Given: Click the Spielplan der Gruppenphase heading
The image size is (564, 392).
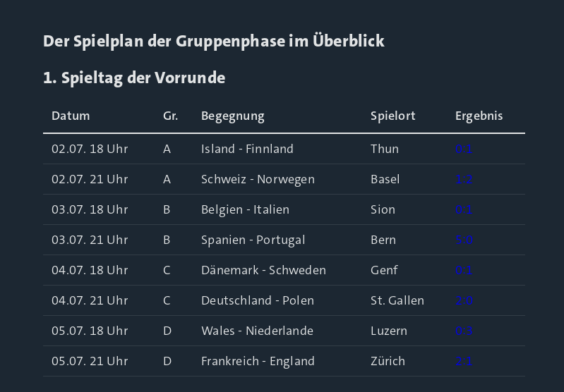Looking at the screenshot, I should pyautogui.click(x=214, y=41).
